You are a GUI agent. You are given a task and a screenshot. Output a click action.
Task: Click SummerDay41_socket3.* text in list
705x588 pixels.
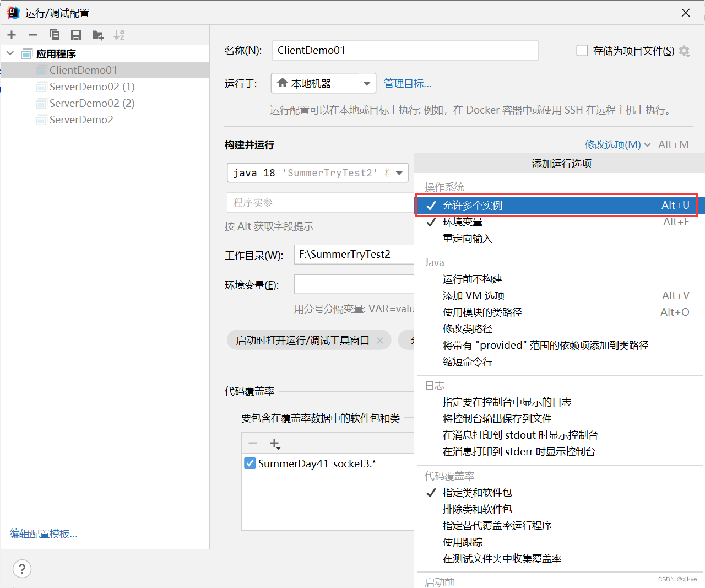(x=317, y=463)
